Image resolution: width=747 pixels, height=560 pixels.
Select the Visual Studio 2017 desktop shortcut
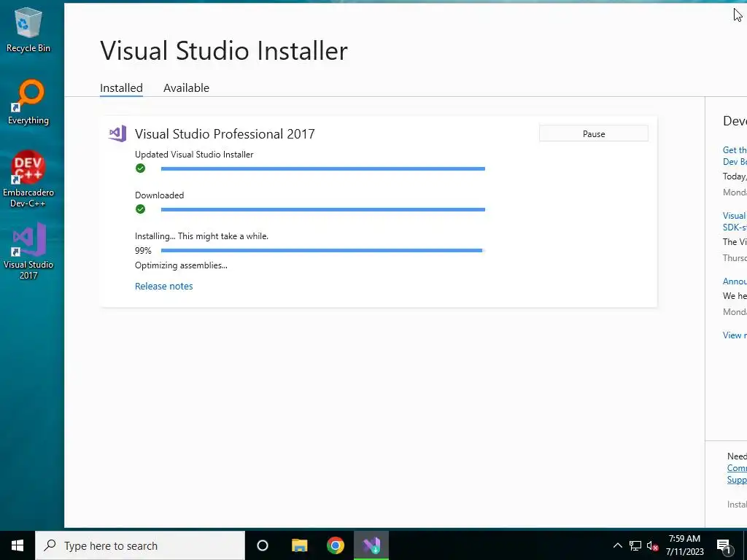28,251
